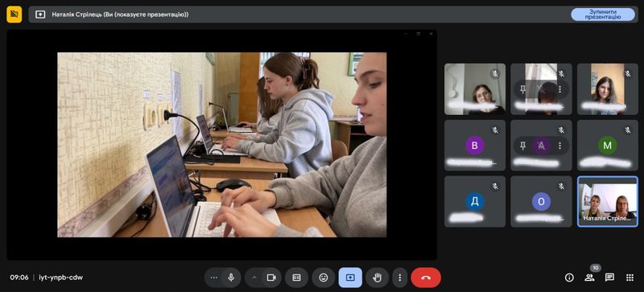
Task: Raise your hand
Action: coord(377,278)
